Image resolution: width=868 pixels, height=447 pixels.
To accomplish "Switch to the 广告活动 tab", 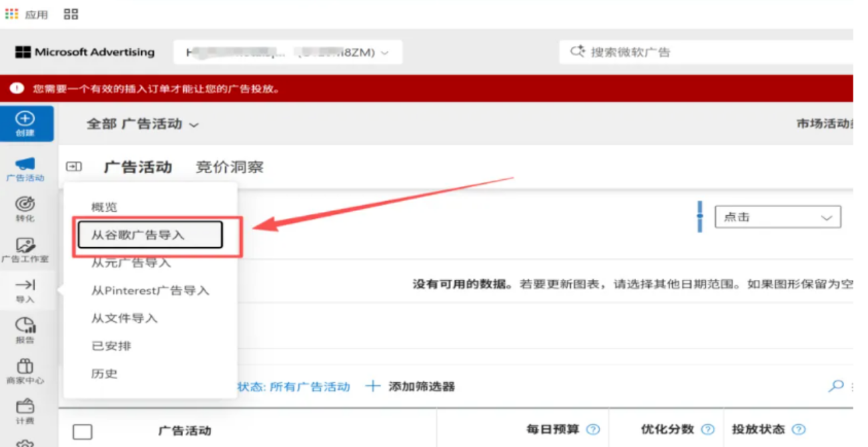I will tap(138, 167).
